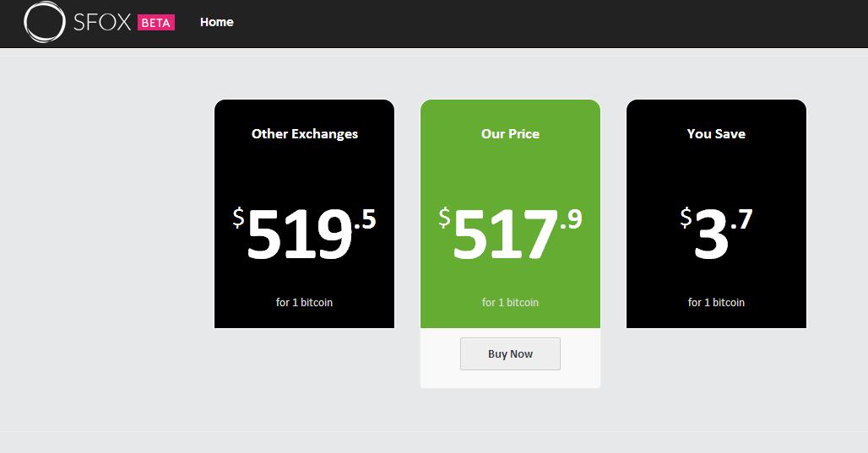This screenshot has height=453, width=868.
Task: Click the dollar sign in You Save card
Action: click(x=686, y=218)
